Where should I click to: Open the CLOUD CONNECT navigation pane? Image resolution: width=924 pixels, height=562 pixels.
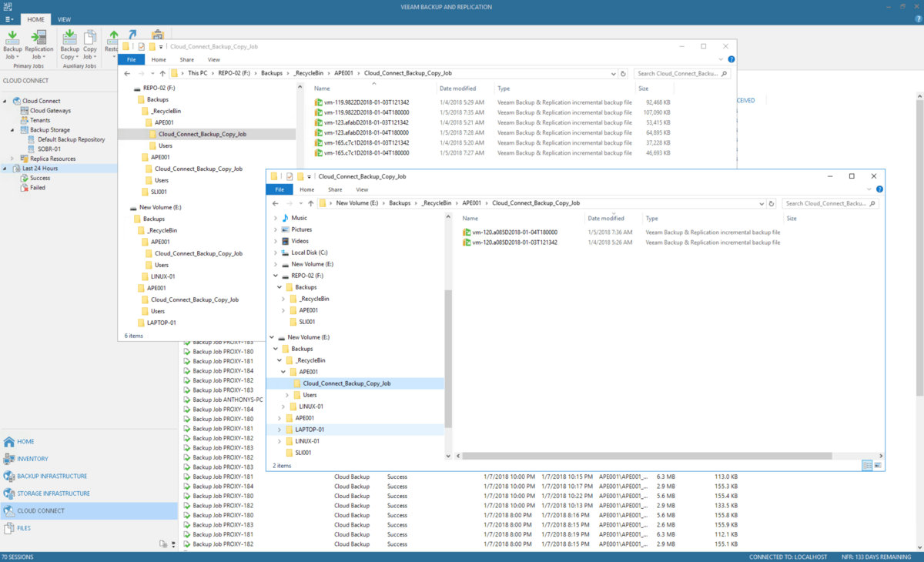click(x=89, y=511)
